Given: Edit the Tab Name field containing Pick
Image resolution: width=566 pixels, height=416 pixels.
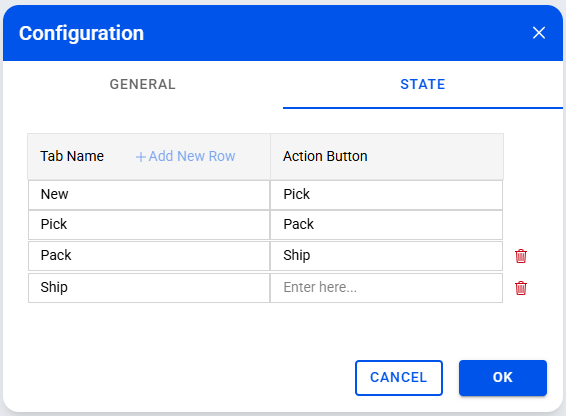Looking at the screenshot, I should (149, 225).
